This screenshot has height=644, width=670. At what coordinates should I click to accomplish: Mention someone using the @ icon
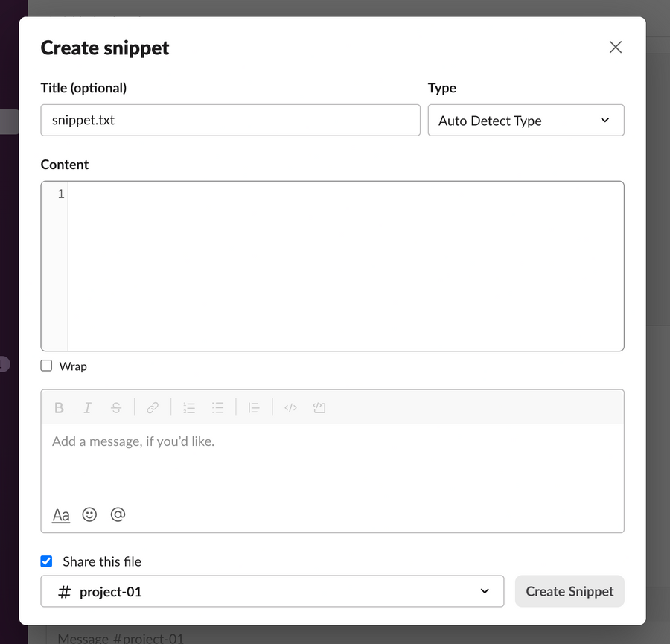click(x=118, y=514)
